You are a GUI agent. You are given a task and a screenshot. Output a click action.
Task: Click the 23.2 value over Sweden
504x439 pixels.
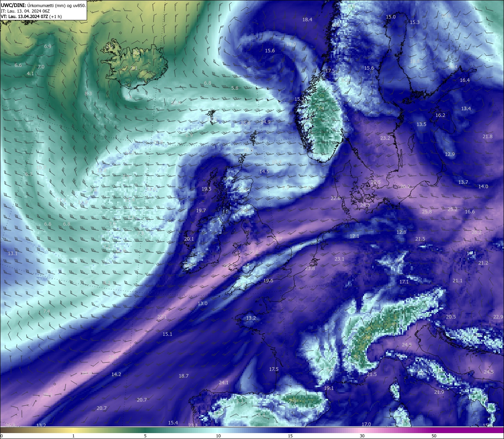point(385,138)
